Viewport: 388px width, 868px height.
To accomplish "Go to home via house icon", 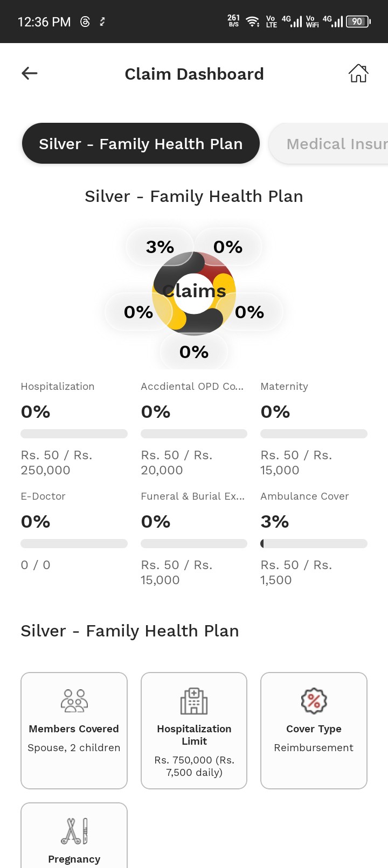I will coord(358,73).
